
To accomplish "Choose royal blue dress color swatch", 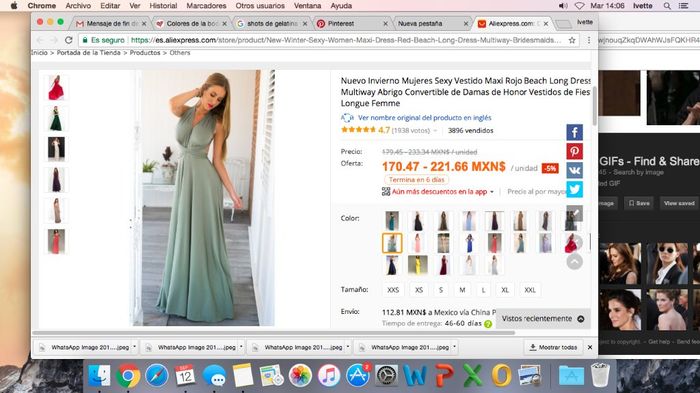I will (x=469, y=243).
